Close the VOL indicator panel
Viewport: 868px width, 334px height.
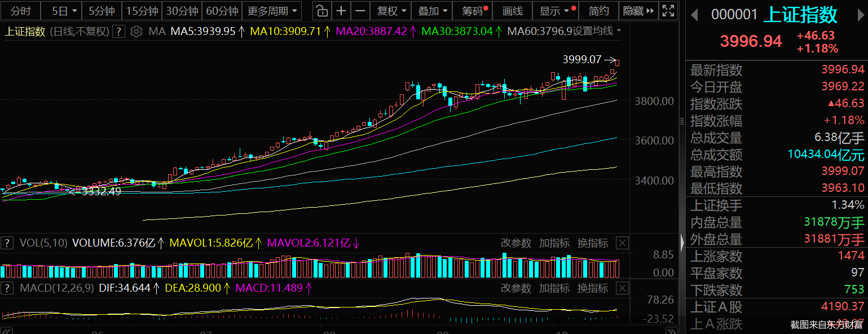coord(622,243)
